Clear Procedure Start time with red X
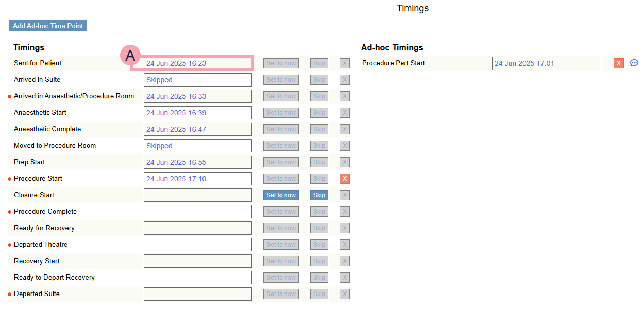This screenshot has width=644, height=310. point(345,179)
